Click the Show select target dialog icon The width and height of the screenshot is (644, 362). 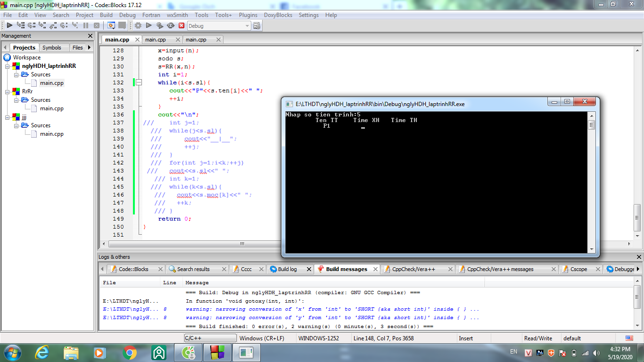(x=257, y=26)
